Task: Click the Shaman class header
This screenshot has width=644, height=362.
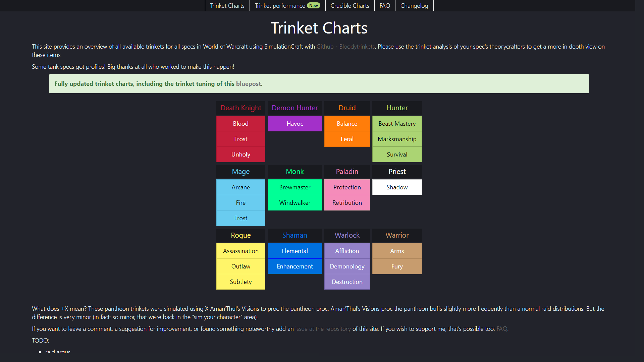Action: pos(295,235)
